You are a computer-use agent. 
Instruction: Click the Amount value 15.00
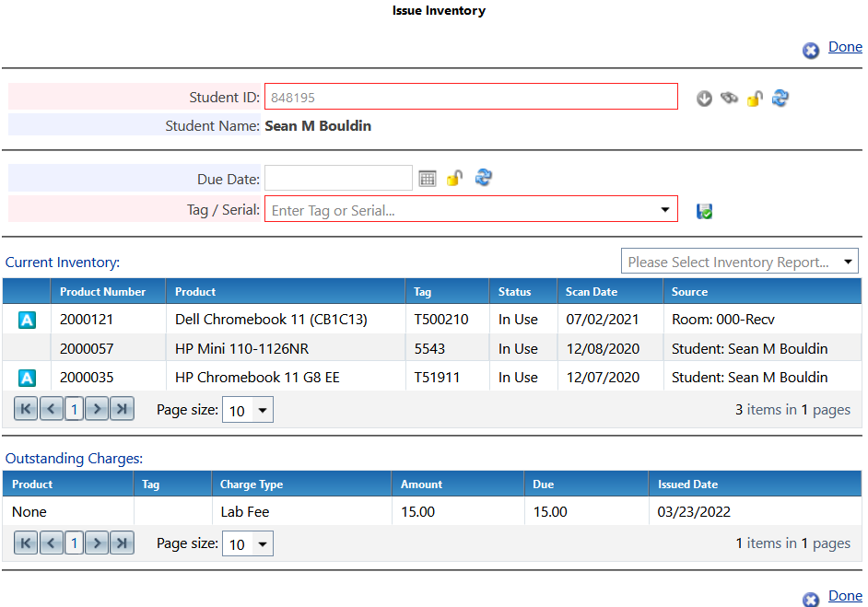(418, 512)
